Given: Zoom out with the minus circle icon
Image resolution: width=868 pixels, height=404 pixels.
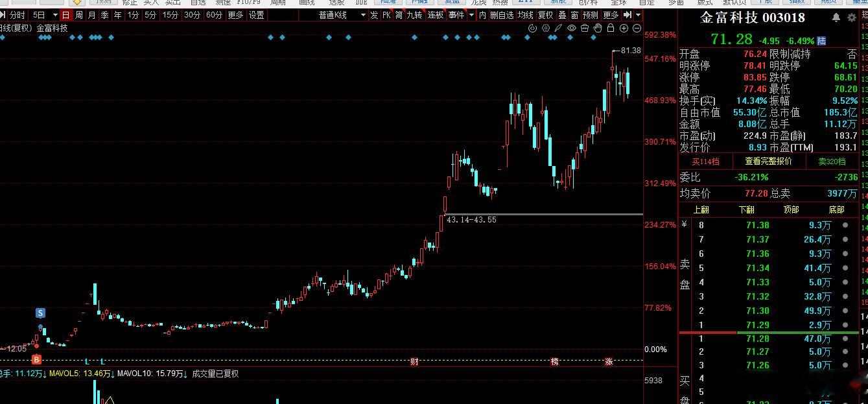Looking at the screenshot, I should pos(637,28).
